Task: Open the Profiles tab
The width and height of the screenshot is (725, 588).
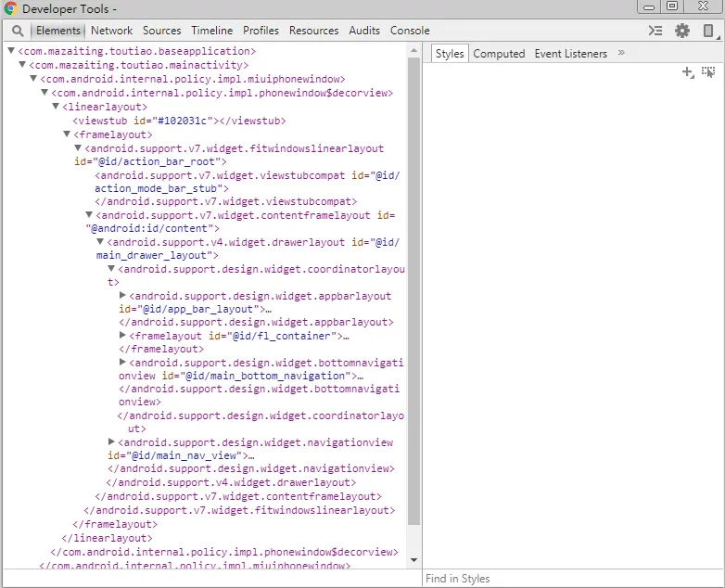Action: coord(261,31)
